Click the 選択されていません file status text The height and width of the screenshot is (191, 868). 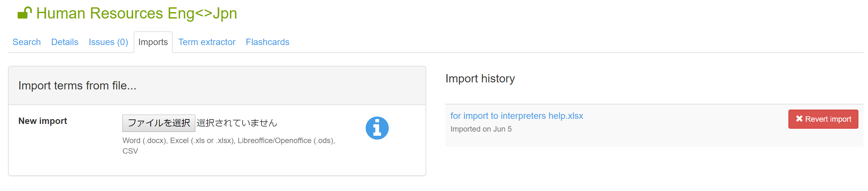[237, 123]
